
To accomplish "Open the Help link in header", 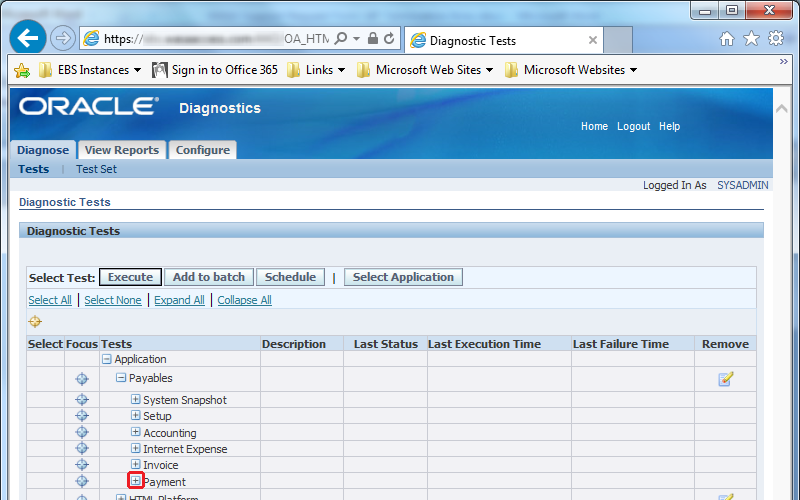I will coord(669,126).
